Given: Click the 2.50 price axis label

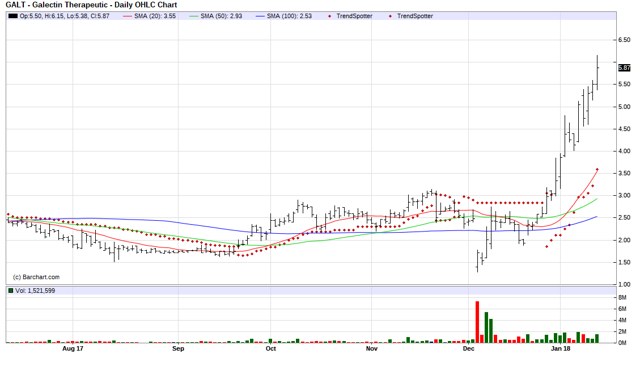Looking at the screenshot, I should click(x=624, y=218).
